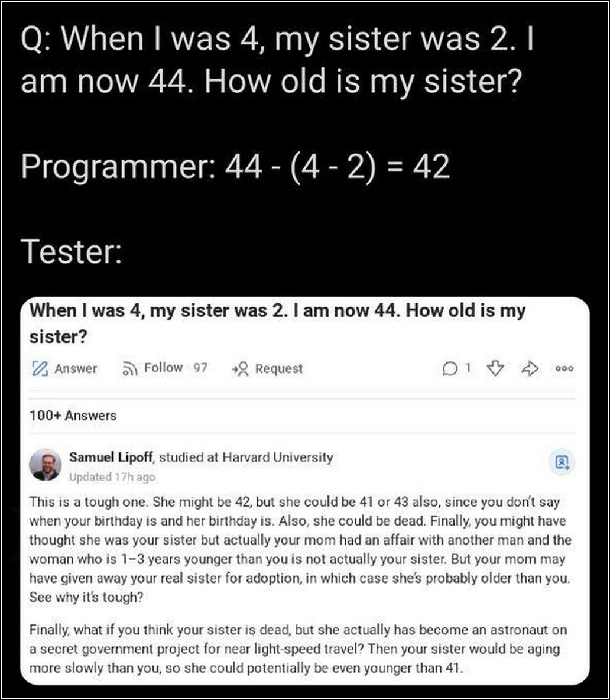The image size is (610, 700).
Task: Click the Request text label
Action: [279, 369]
